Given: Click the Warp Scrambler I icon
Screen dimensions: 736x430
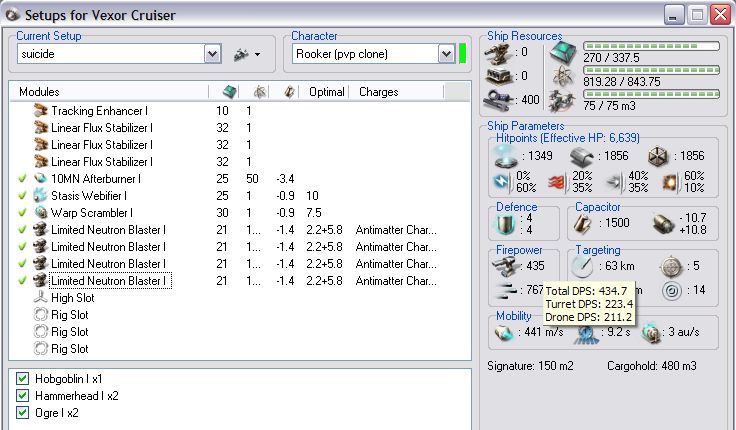Looking at the screenshot, I should (x=41, y=213).
